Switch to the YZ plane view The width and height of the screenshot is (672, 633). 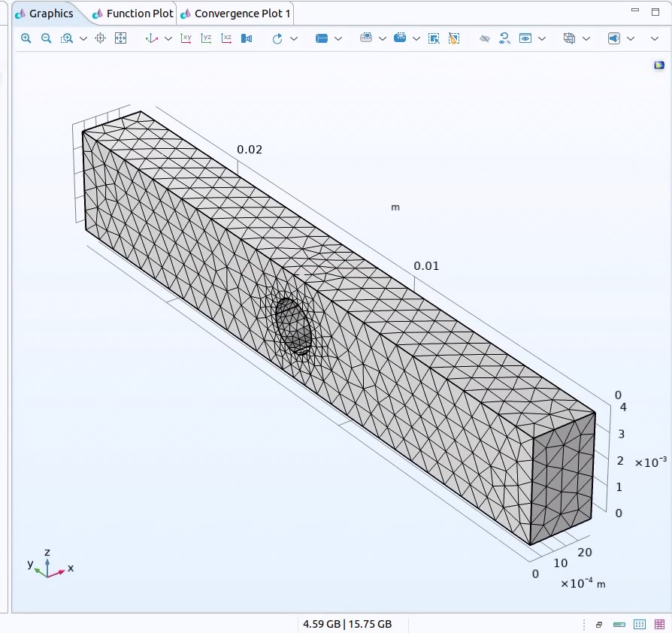click(206, 38)
